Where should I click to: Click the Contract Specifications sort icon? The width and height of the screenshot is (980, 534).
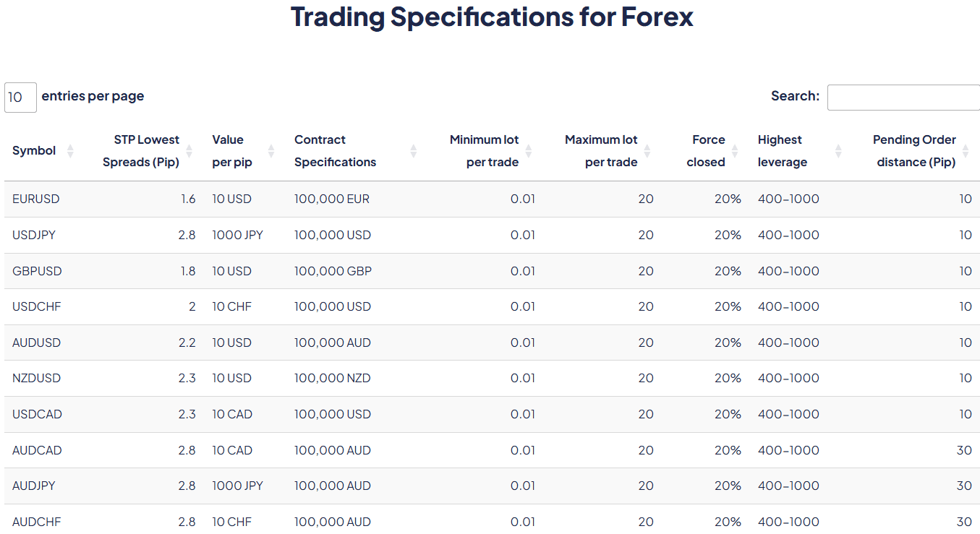[414, 150]
